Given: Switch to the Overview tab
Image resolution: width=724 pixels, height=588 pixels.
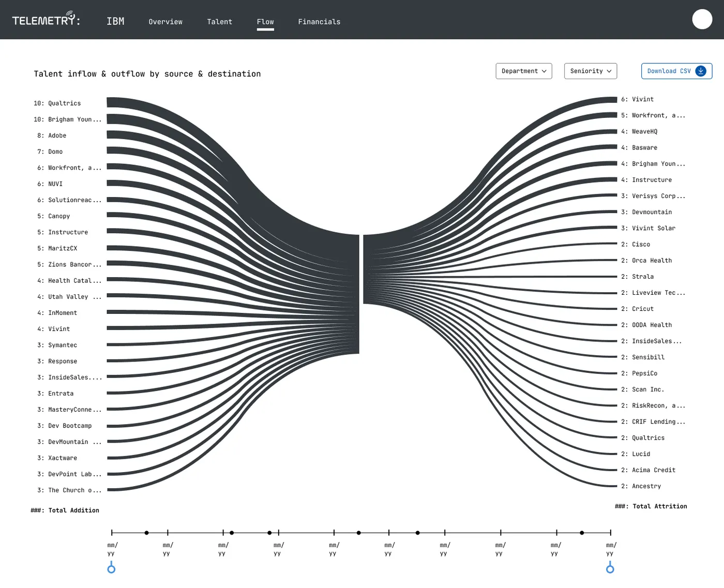Looking at the screenshot, I should 165,22.
